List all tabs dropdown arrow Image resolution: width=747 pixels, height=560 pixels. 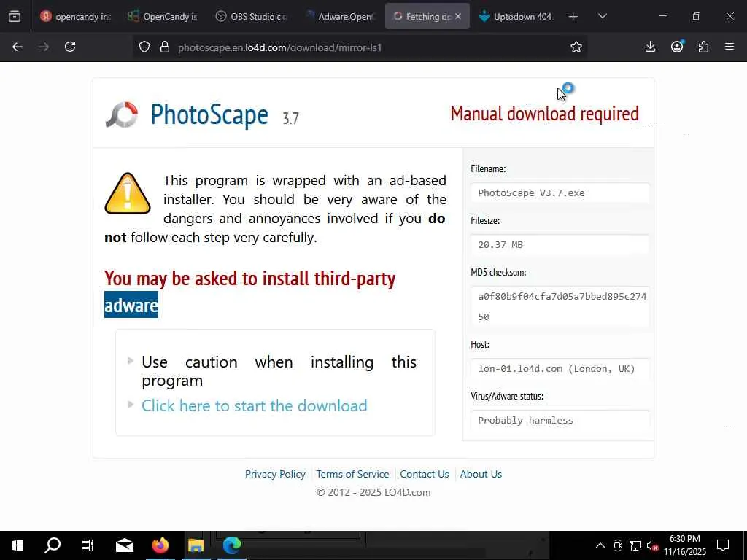[602, 17]
